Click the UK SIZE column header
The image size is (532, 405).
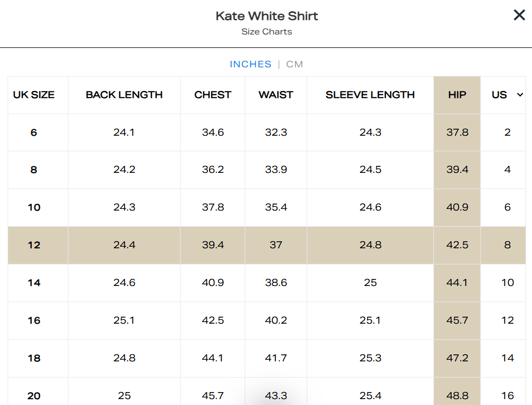point(34,95)
